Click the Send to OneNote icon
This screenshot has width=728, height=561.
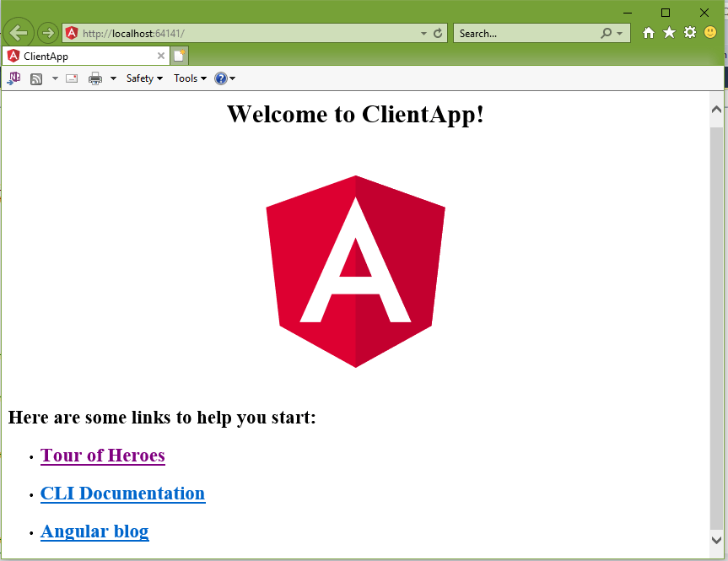(x=14, y=78)
